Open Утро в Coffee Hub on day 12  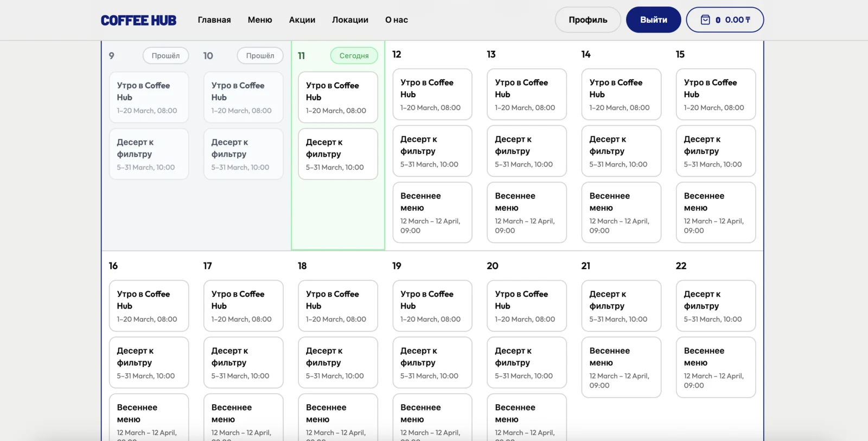click(x=432, y=94)
